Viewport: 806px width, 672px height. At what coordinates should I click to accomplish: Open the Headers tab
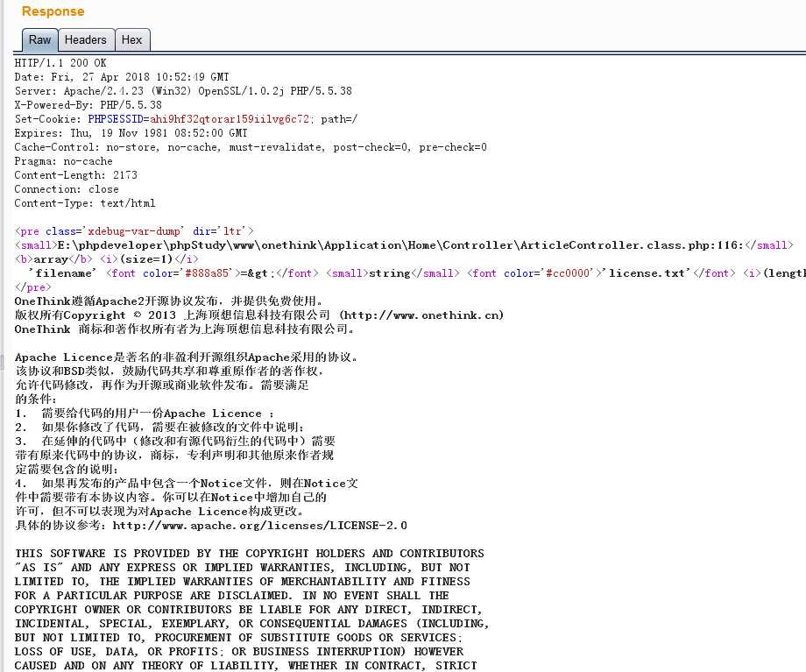85,40
